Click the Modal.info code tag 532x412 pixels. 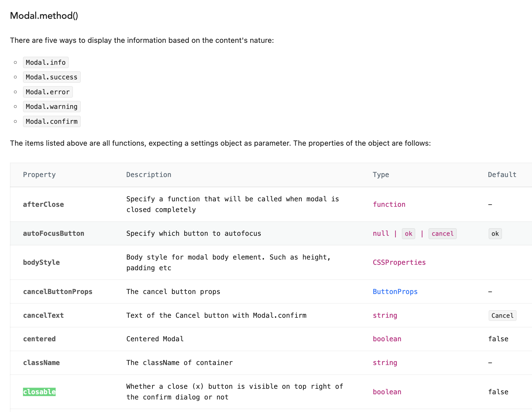click(x=45, y=62)
